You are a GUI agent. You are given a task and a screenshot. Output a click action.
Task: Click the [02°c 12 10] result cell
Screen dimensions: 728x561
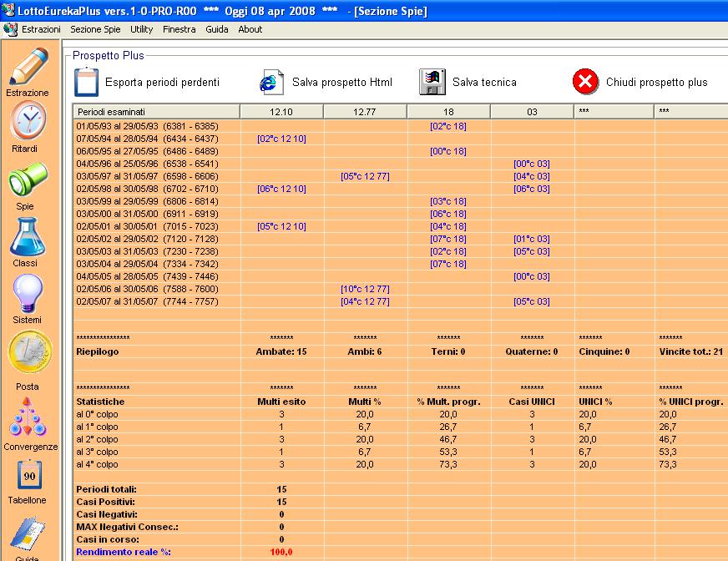point(281,139)
